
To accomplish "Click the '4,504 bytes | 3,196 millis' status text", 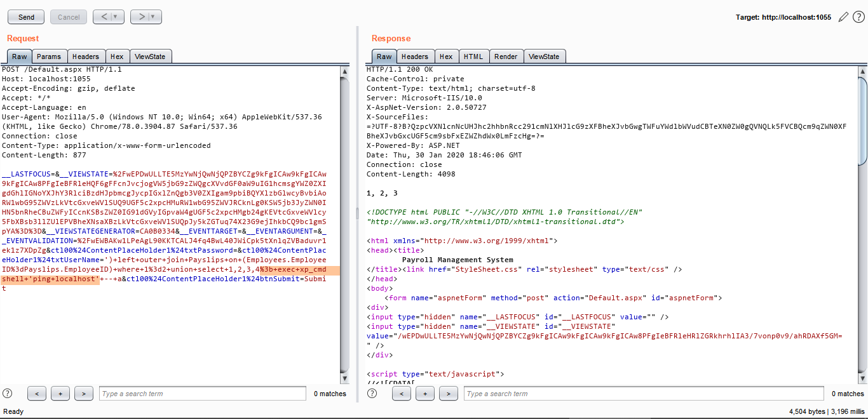I will (827, 411).
